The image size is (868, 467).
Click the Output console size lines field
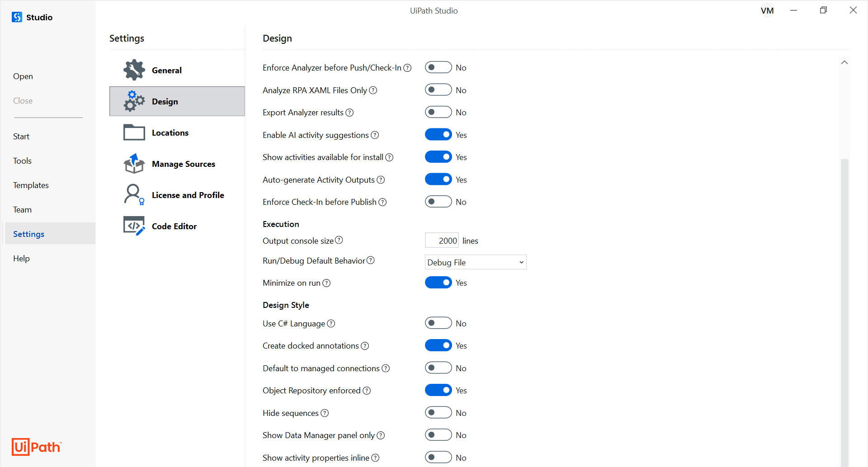pos(442,241)
